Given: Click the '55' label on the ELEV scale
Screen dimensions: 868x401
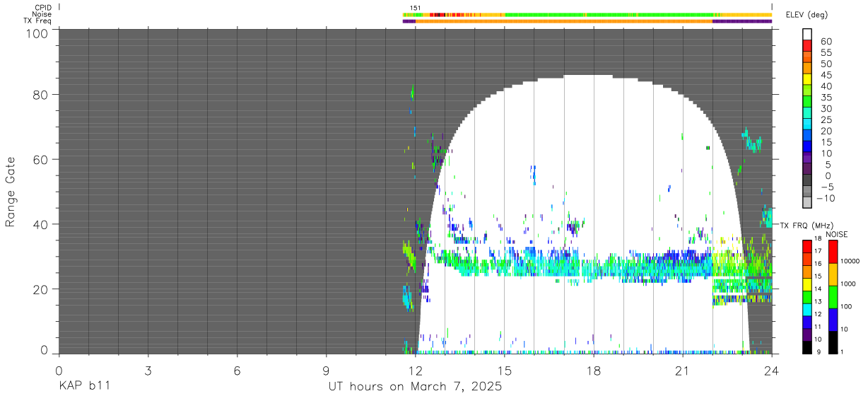Looking at the screenshot, I should coord(826,53).
